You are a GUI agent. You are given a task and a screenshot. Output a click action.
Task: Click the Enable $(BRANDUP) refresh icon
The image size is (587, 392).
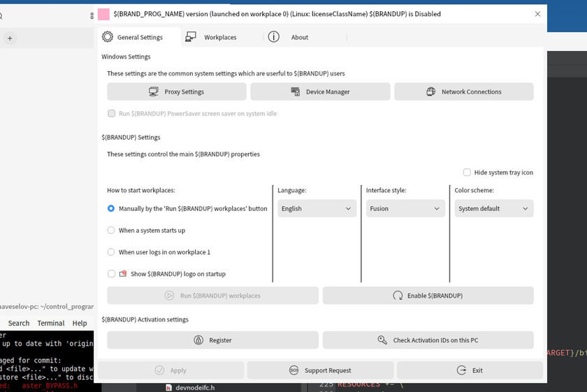point(398,296)
